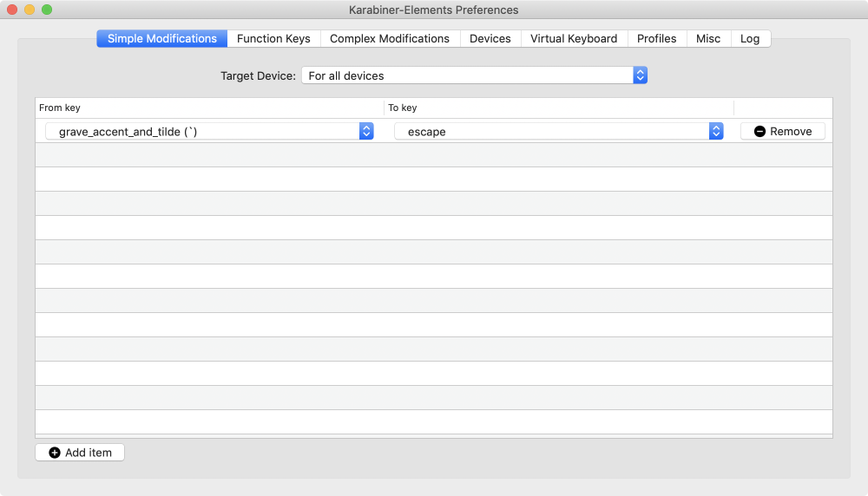Zoom the window using the green button

(x=47, y=10)
